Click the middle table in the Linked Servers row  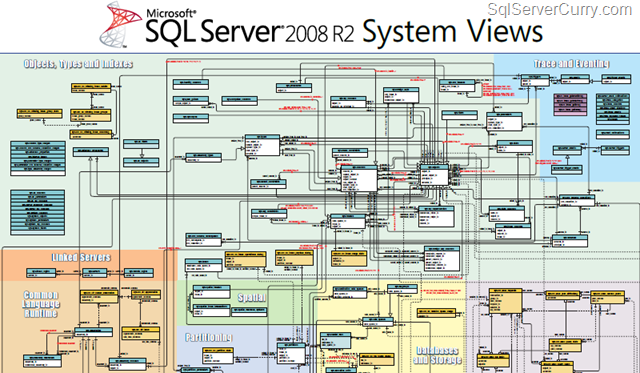coord(94,273)
